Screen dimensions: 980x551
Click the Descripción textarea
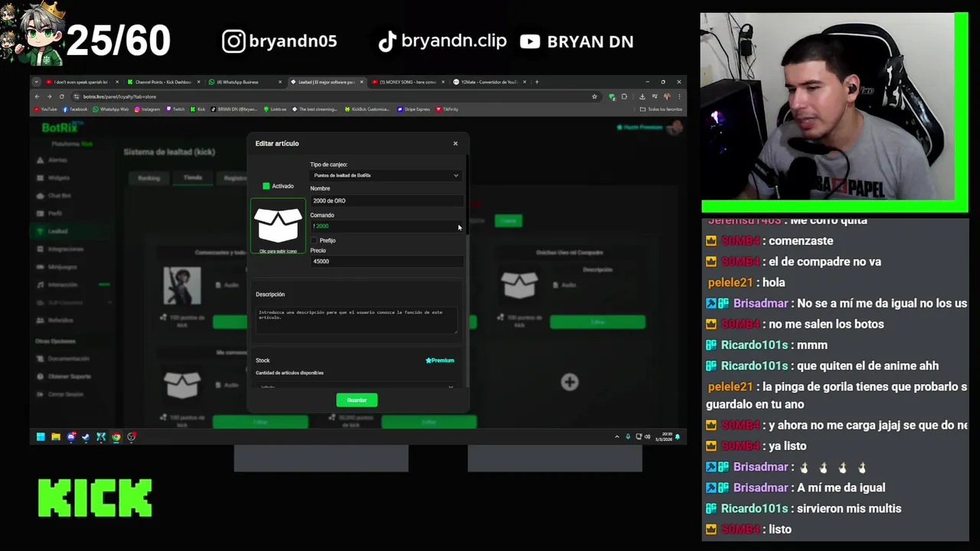point(356,320)
